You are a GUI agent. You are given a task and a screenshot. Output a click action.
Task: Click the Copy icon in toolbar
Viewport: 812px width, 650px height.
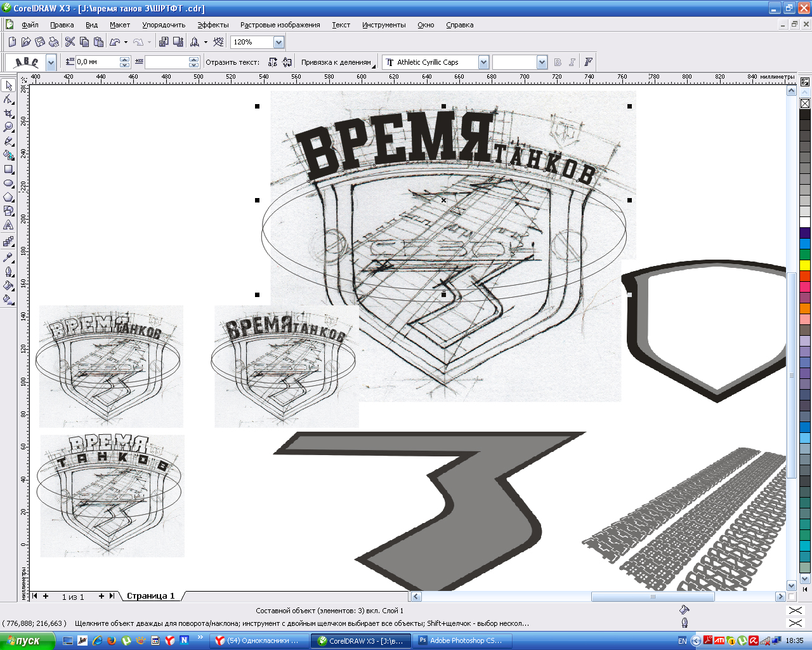(x=84, y=42)
